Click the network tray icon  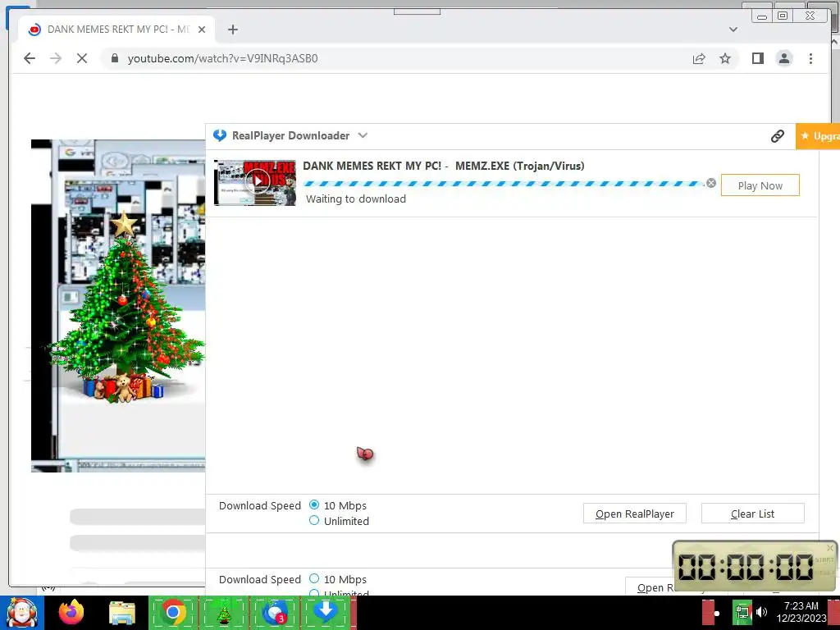click(x=742, y=612)
